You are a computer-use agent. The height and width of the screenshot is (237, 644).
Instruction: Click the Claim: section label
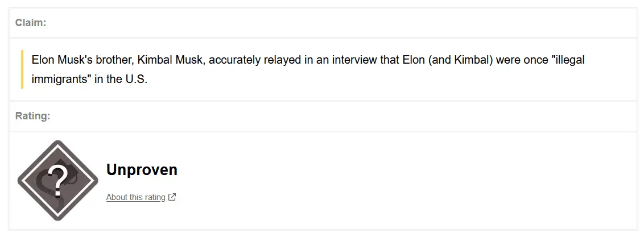click(x=31, y=22)
